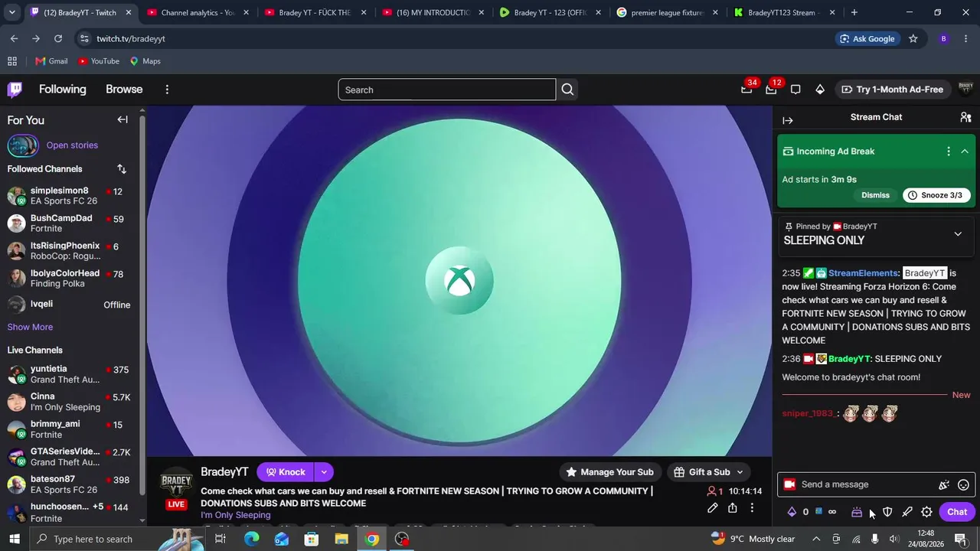Open stories in the sidebar
The height and width of the screenshot is (551, 980).
pos(72,145)
